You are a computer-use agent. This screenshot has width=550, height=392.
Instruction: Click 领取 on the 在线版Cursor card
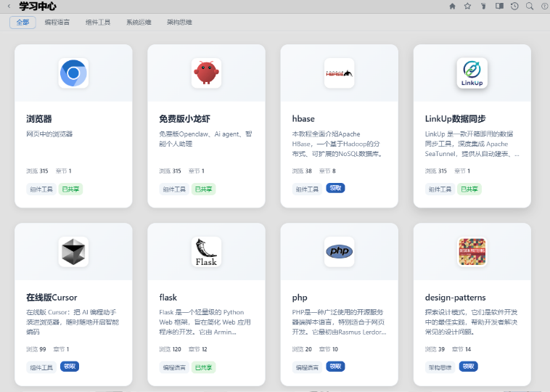point(70,367)
